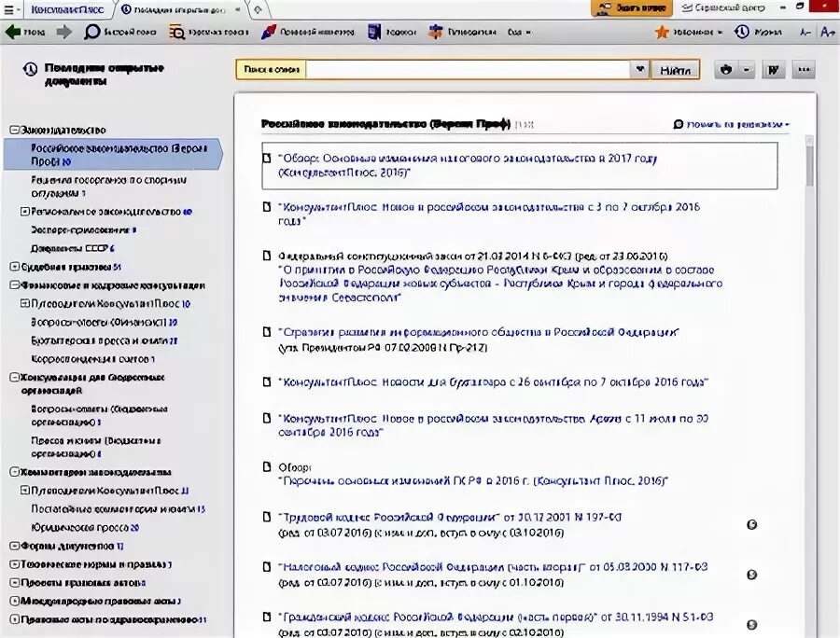Open Искать по реквизитам link
The width and height of the screenshot is (840, 638).
click(732, 124)
